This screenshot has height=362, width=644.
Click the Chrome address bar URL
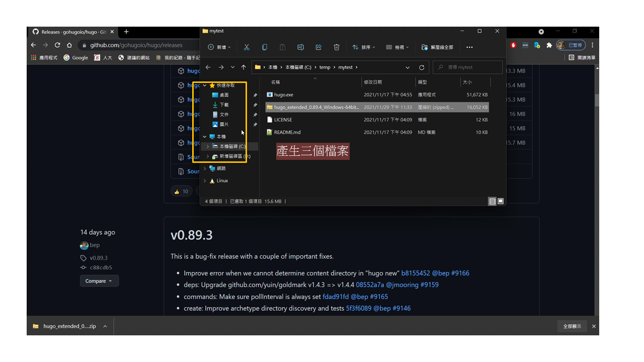(x=136, y=45)
